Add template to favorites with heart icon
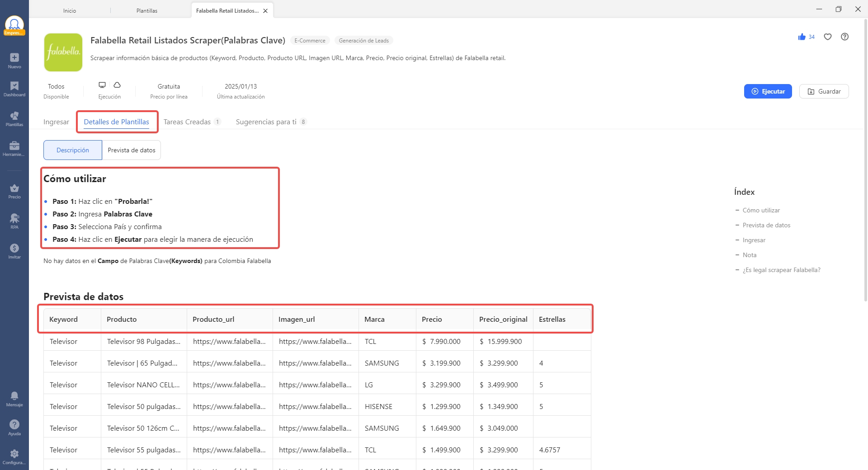The image size is (868, 470). click(x=828, y=37)
